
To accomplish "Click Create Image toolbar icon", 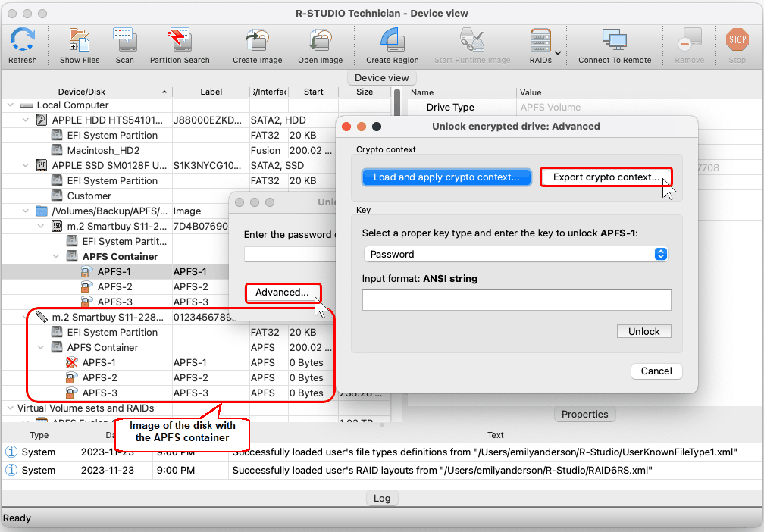I will [257, 40].
